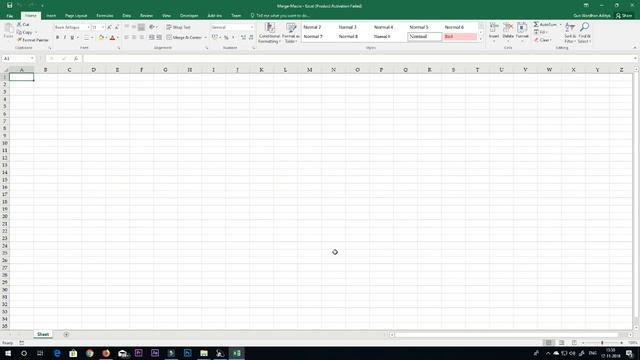The height and width of the screenshot is (360, 640).
Task: Click the Increase Decimal icon
Action: (243, 37)
